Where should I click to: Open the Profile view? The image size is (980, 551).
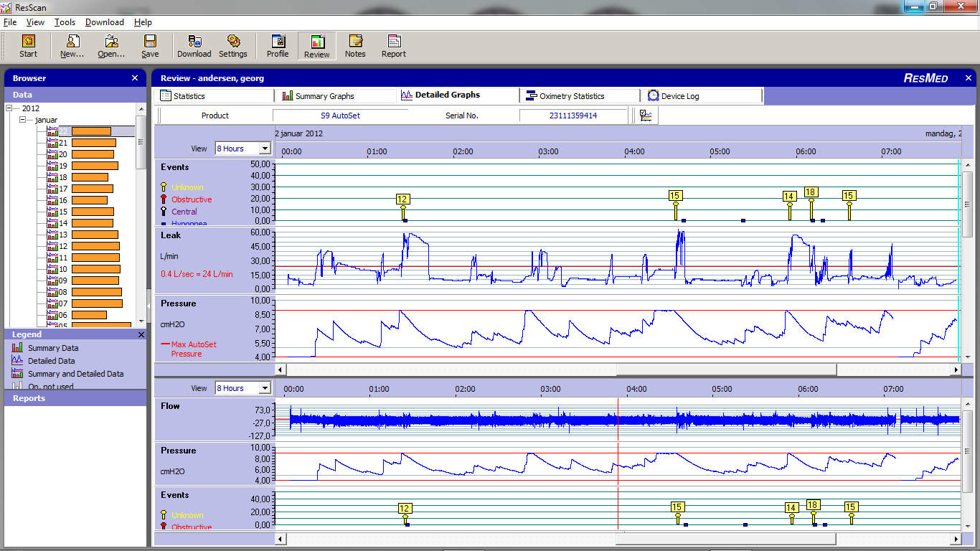point(278,47)
